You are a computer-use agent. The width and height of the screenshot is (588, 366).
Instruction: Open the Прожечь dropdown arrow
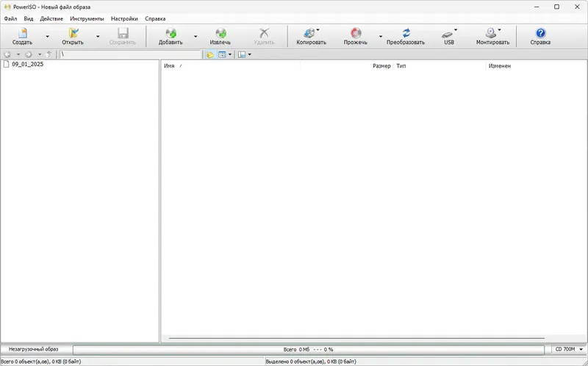click(380, 36)
